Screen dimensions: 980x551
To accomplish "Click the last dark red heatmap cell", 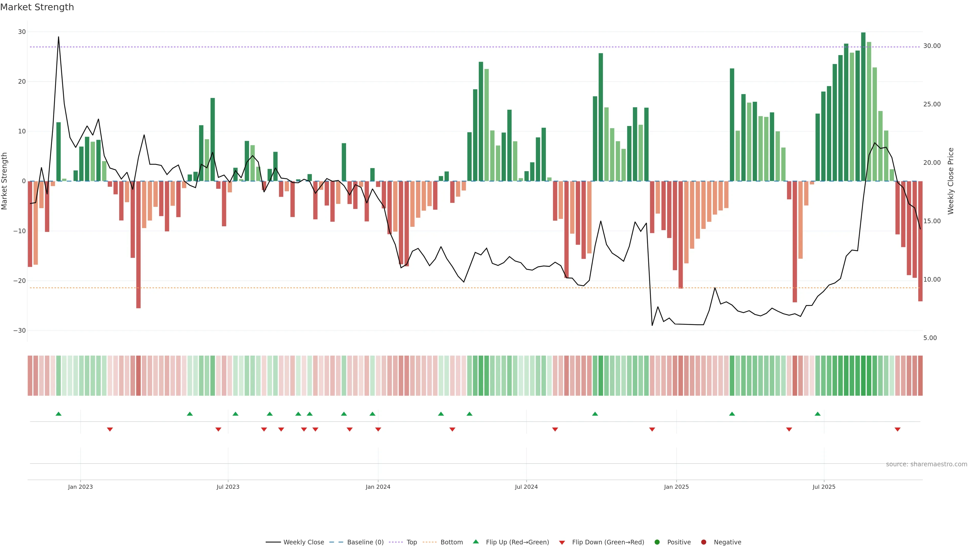I will pyautogui.click(x=920, y=376).
